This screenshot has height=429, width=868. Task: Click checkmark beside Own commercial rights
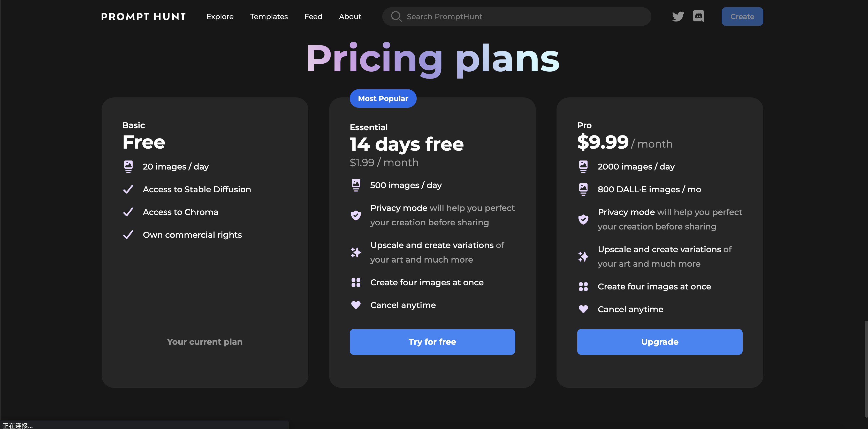[x=128, y=235]
